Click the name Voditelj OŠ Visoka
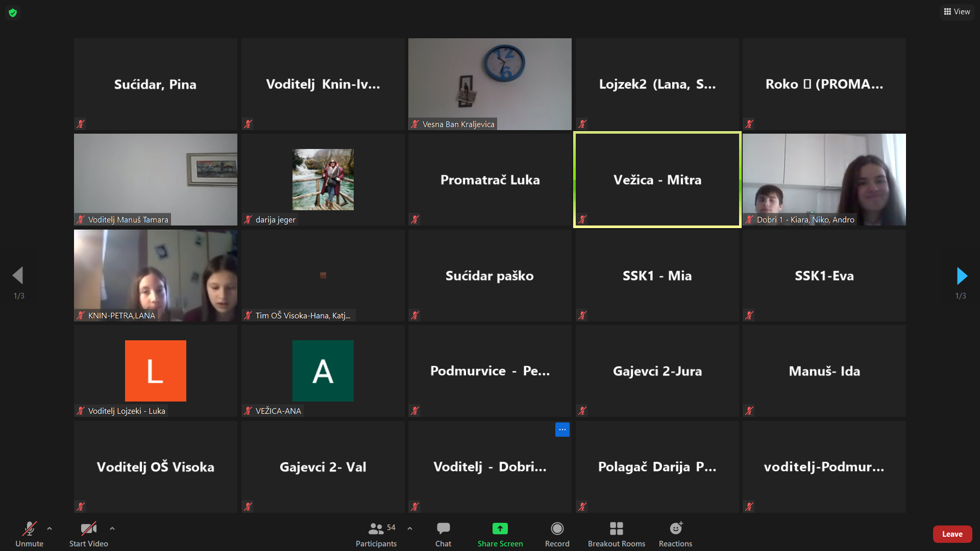This screenshot has width=980, height=551. pyautogui.click(x=156, y=467)
